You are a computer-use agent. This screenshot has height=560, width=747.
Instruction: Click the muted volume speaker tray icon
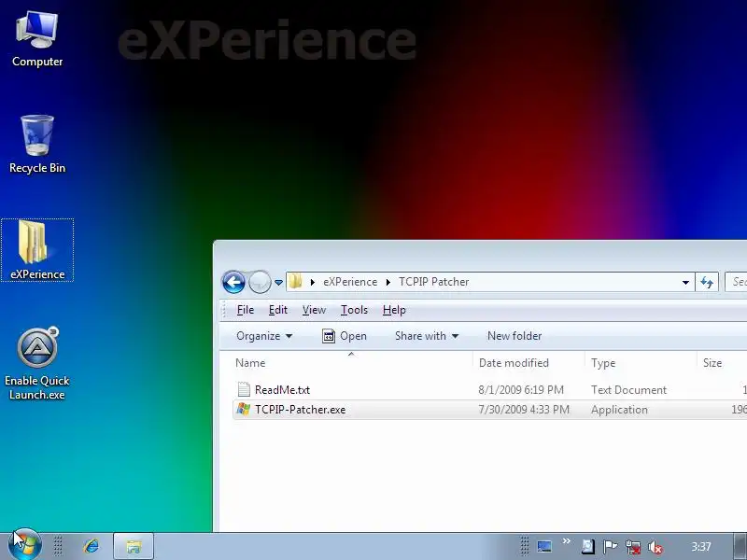(x=655, y=547)
